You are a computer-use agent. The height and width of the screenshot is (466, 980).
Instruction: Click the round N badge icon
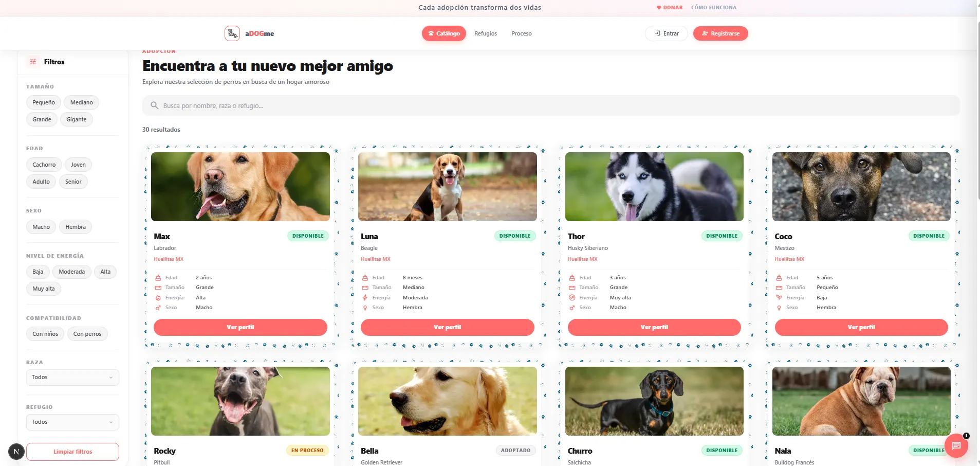[16, 452]
